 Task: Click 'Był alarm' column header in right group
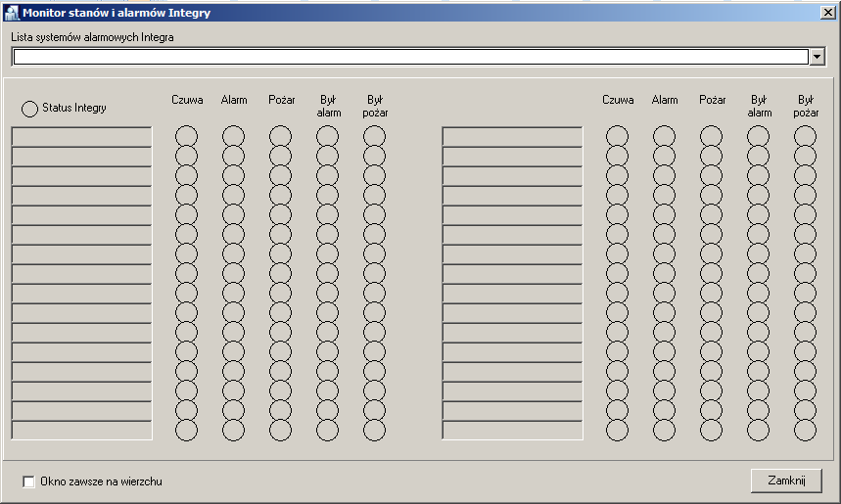click(759, 106)
